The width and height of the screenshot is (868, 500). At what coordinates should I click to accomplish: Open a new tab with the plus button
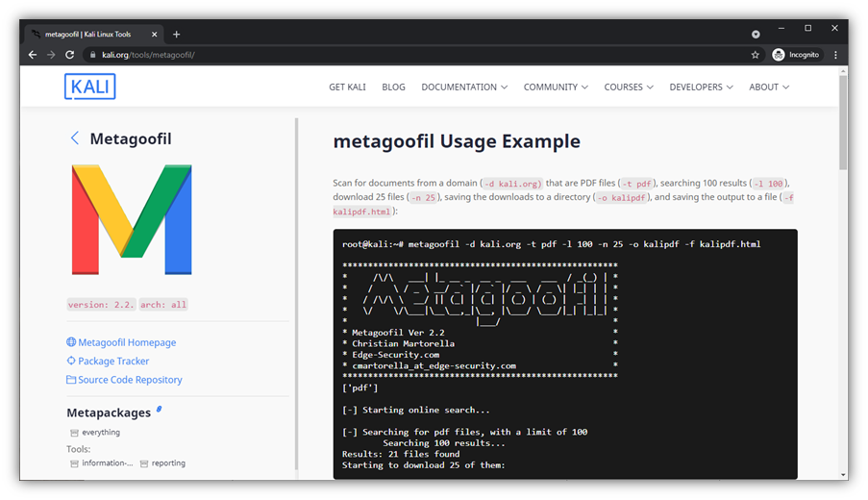click(x=176, y=35)
